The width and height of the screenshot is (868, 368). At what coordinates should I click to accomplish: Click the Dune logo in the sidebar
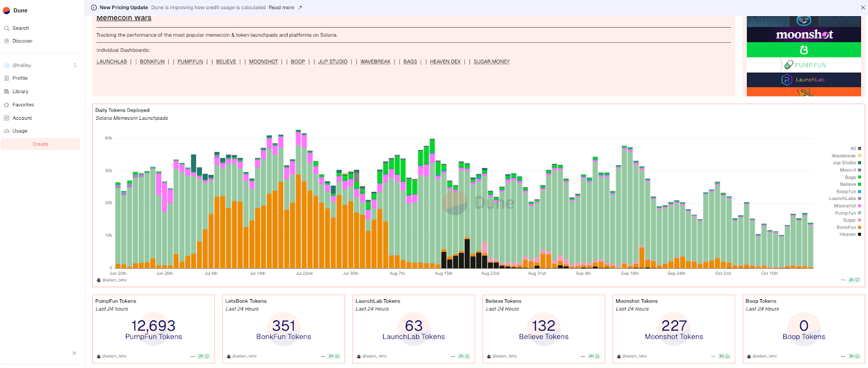pyautogui.click(x=7, y=10)
